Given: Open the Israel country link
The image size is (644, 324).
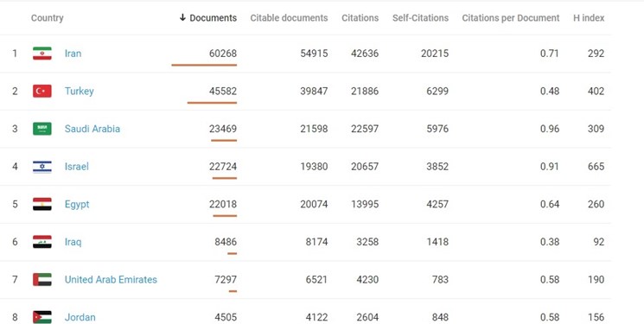Looking at the screenshot, I should pos(77,166).
